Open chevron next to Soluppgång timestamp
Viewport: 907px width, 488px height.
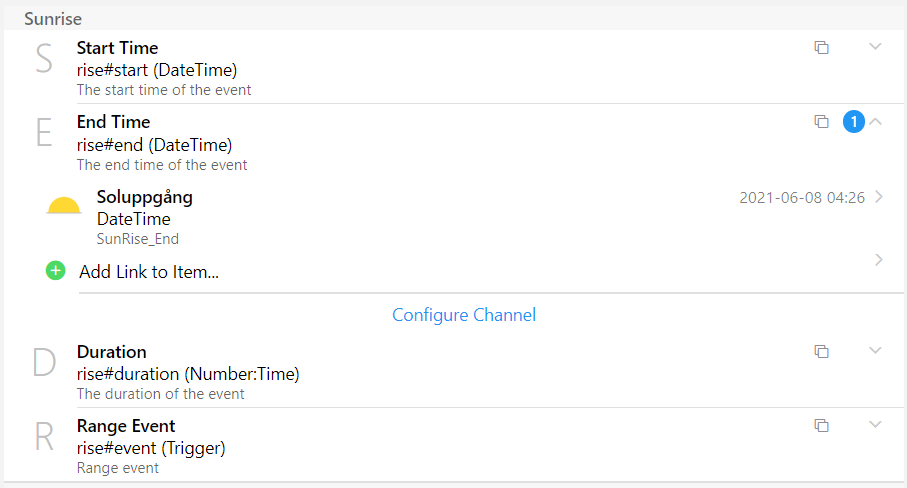tap(879, 197)
